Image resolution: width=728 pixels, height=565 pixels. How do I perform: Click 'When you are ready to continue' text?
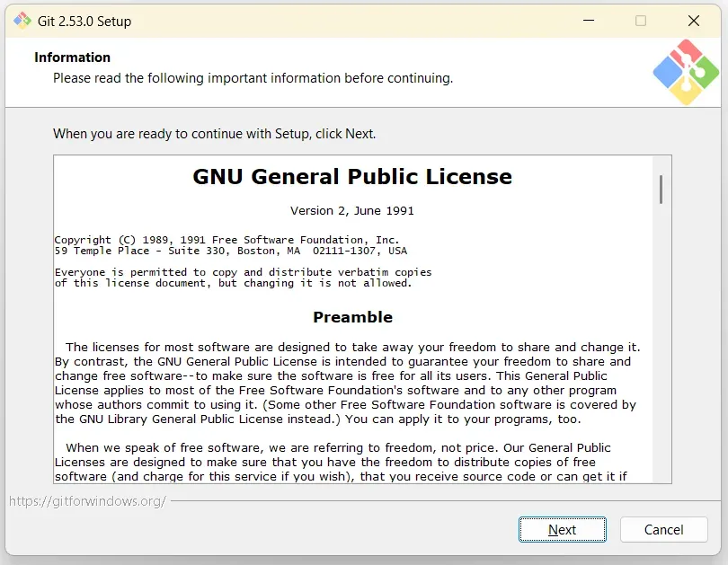215,134
